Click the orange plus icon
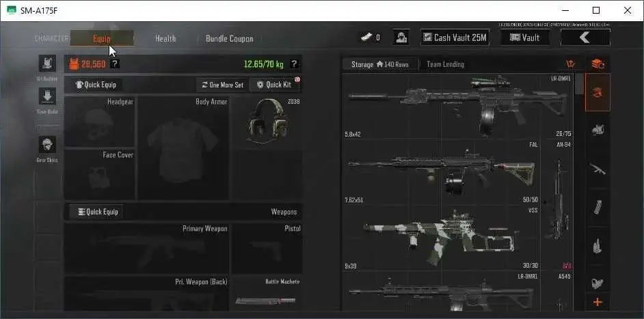644x319 pixels. point(598,303)
